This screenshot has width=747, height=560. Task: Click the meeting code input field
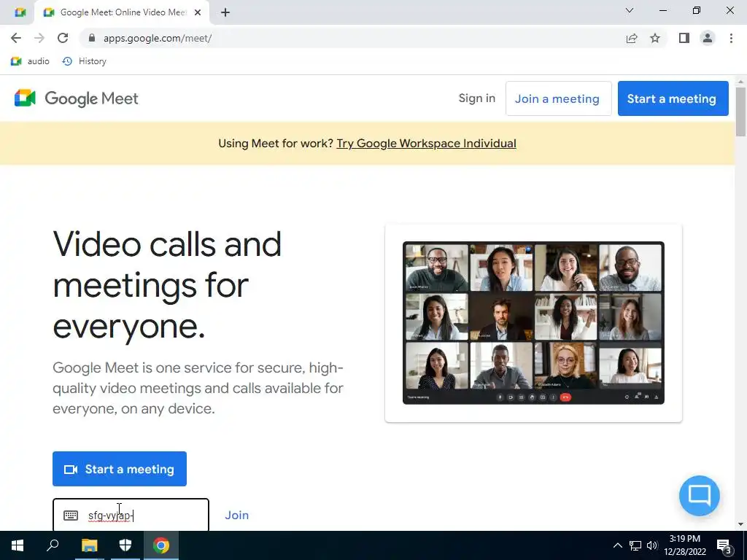tap(131, 515)
